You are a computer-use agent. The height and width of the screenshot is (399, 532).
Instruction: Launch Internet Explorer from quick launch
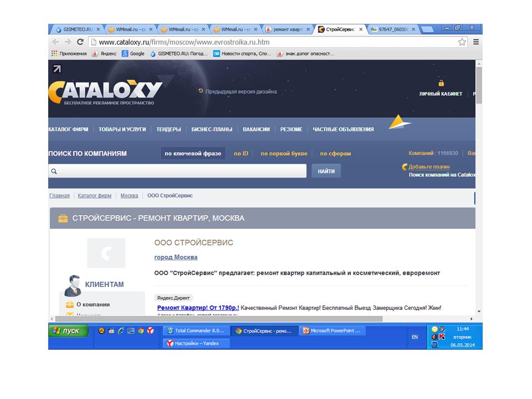point(121,331)
